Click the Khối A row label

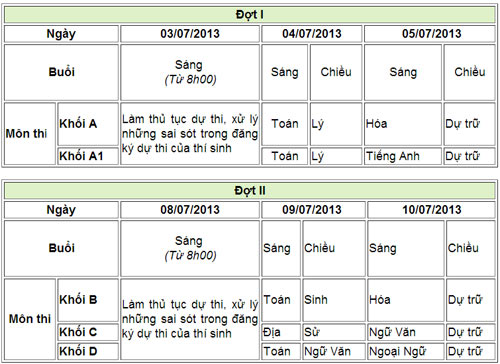click(x=88, y=124)
